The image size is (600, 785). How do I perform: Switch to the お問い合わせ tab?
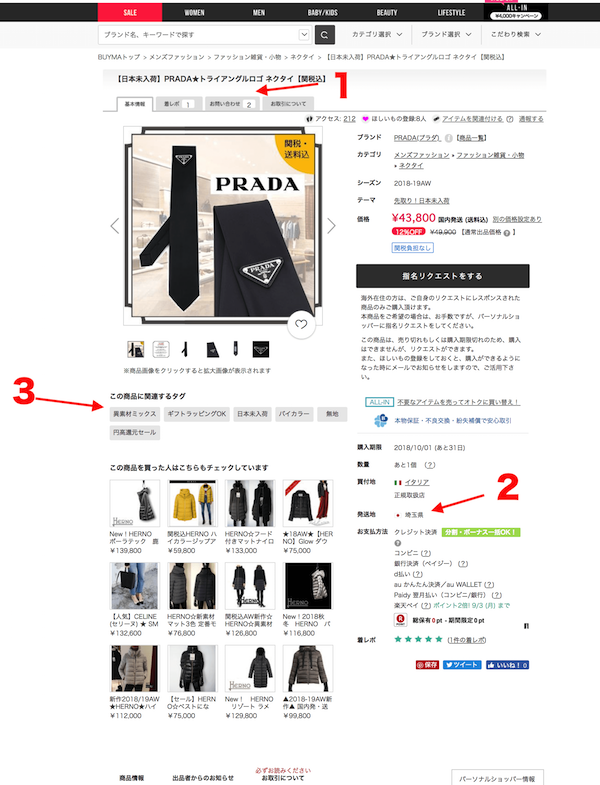(x=231, y=104)
